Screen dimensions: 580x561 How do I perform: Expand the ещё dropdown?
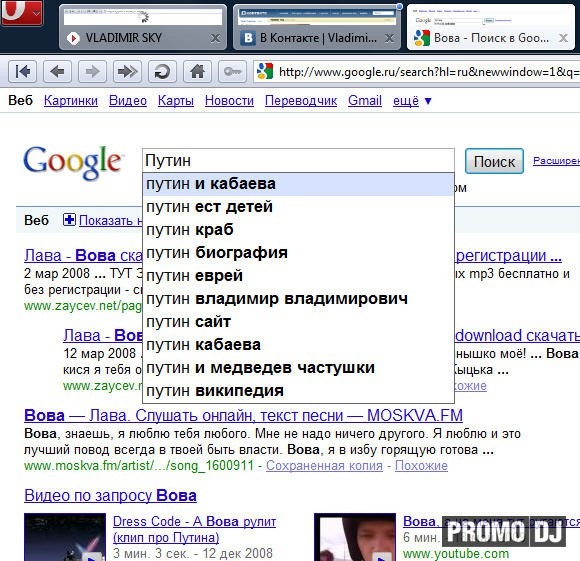pos(412,101)
